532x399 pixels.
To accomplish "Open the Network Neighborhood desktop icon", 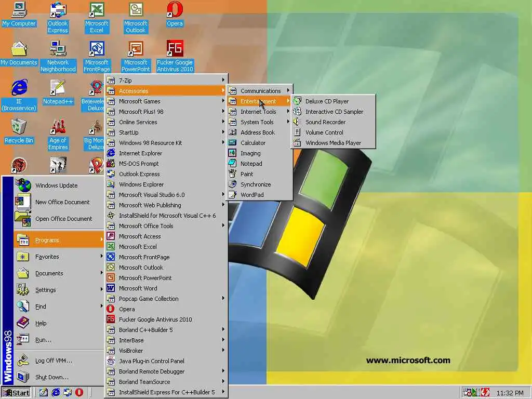I will (x=58, y=56).
